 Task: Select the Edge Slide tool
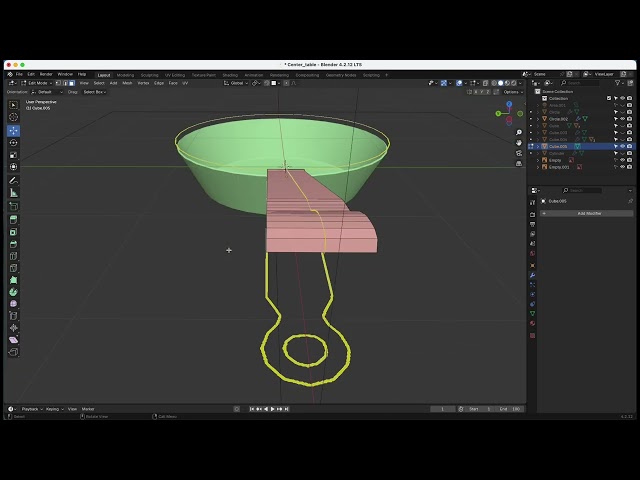(x=13, y=316)
